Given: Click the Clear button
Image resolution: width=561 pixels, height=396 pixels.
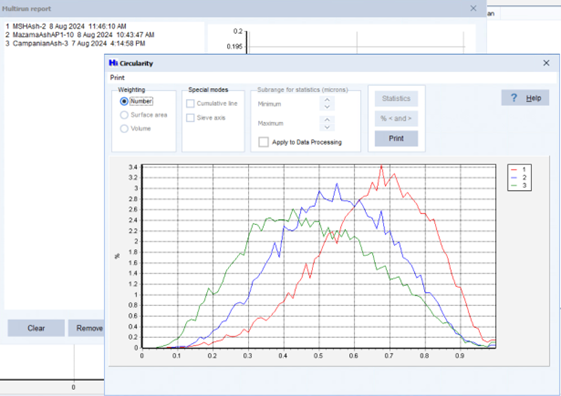Looking at the screenshot, I should coord(36,328).
